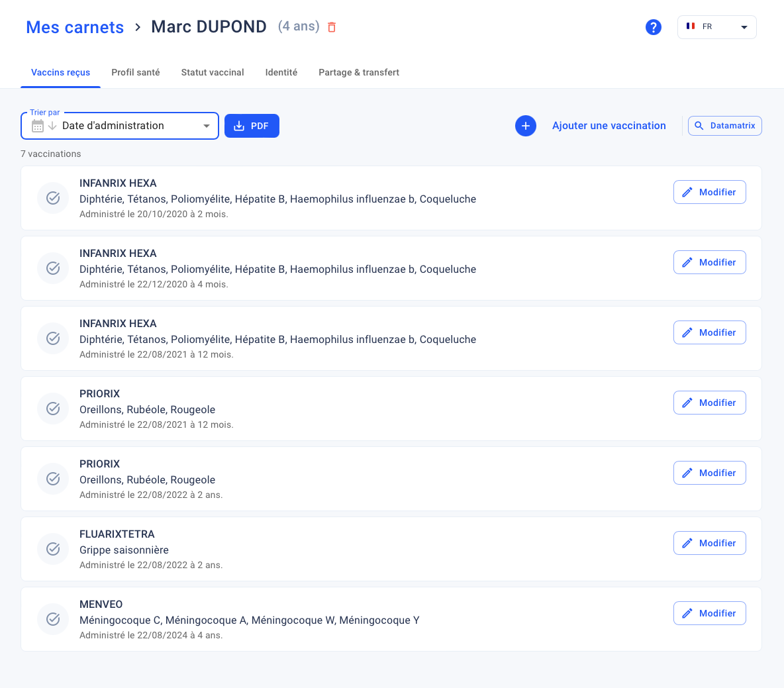The height and width of the screenshot is (688, 784).
Task: Click the check icon of FLUARIXTETRA entry
Action: coord(53,549)
